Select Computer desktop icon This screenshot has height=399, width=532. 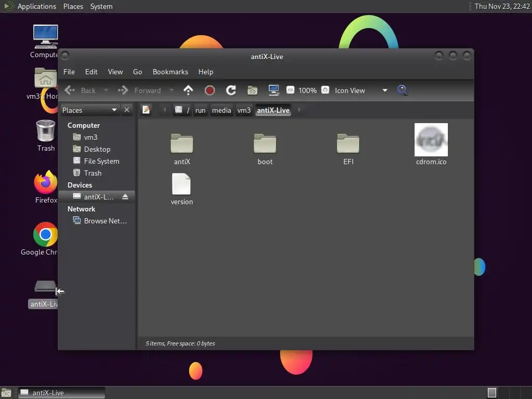[x=45, y=42]
